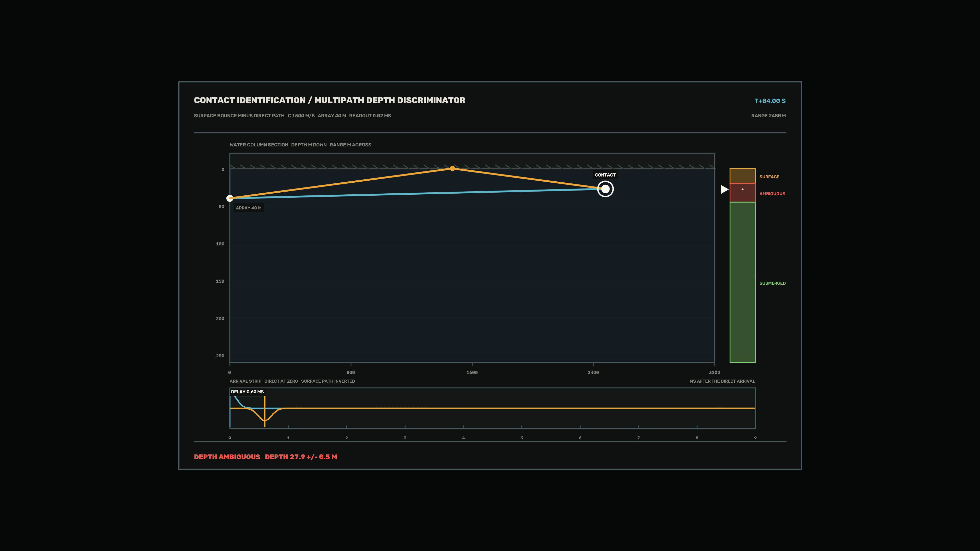Click the DEPTH 27.9 +/- 0.5 M readout
Viewport: 980px width, 551px height.
[x=301, y=457]
